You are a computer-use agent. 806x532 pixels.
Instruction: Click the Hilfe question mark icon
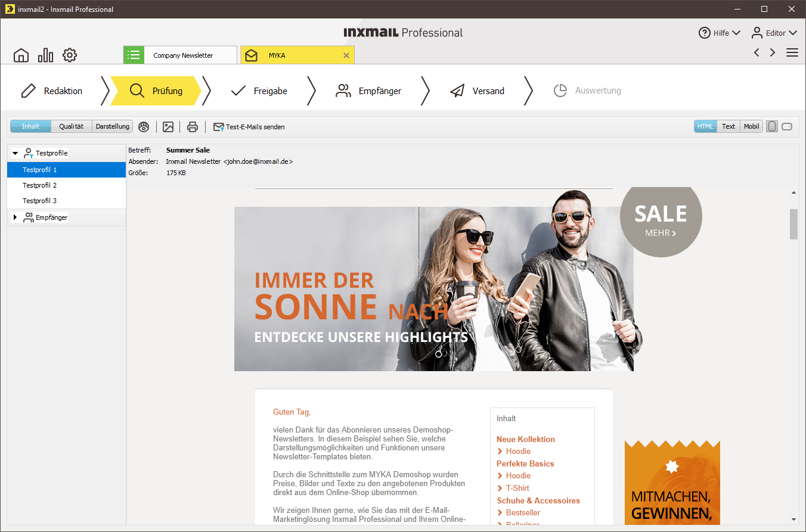click(x=705, y=33)
